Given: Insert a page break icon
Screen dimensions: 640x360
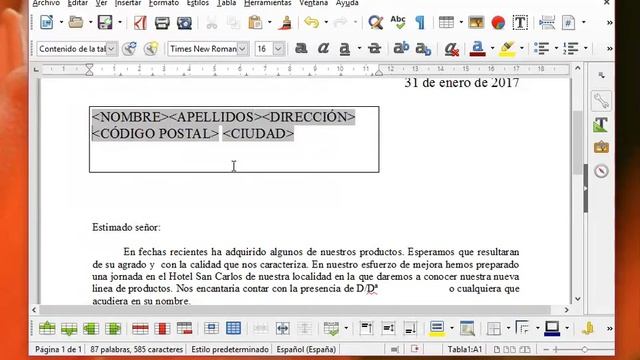Looking at the screenshot, I should pyautogui.click(x=547, y=22).
